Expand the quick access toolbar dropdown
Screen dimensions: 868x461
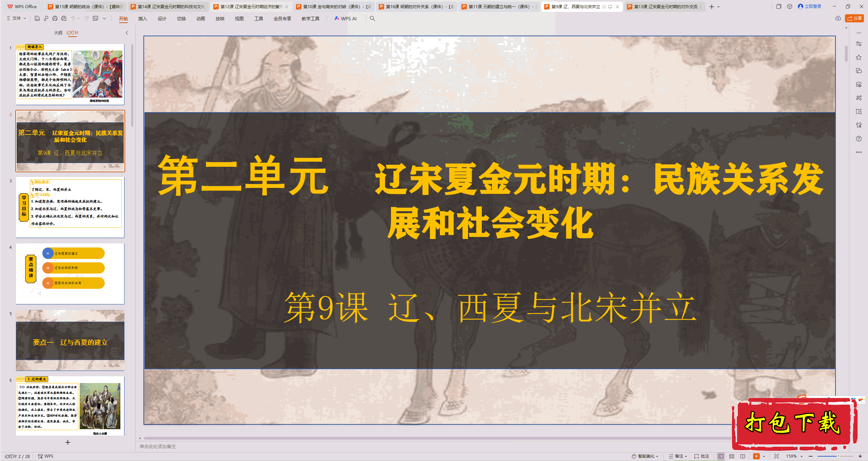tap(104, 18)
